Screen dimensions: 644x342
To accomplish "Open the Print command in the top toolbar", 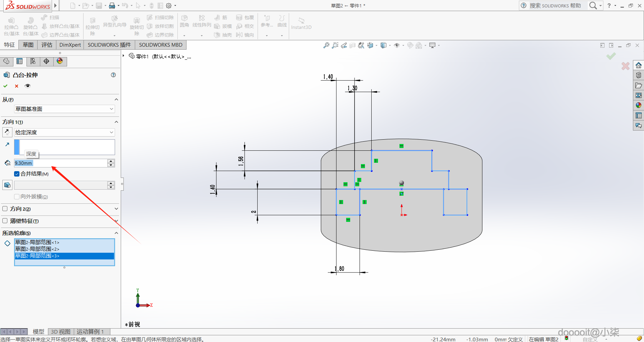I will tap(112, 6).
